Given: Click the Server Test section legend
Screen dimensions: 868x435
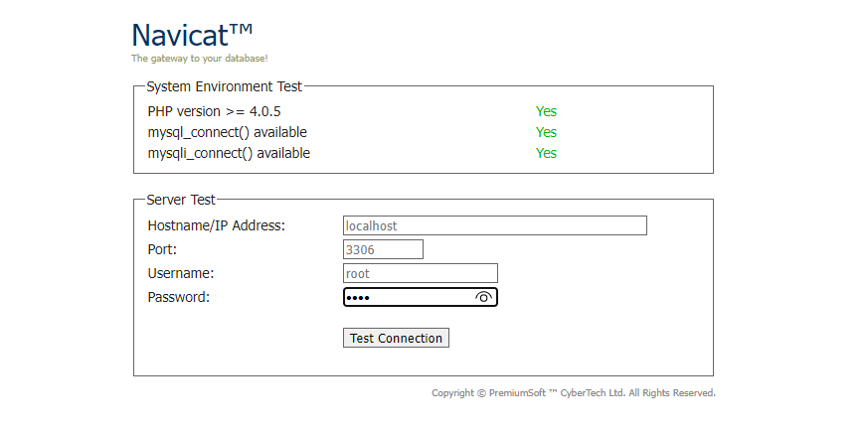Looking at the screenshot, I should [x=181, y=200].
